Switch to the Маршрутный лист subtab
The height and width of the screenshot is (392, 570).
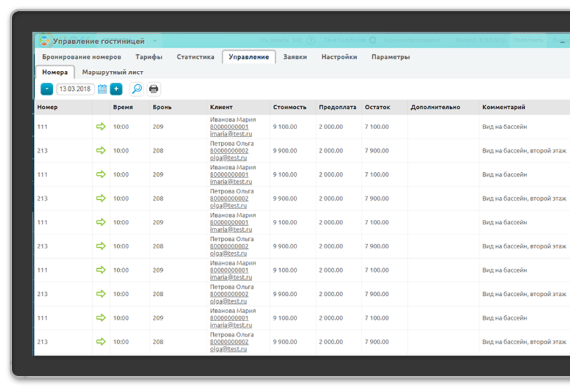point(113,72)
